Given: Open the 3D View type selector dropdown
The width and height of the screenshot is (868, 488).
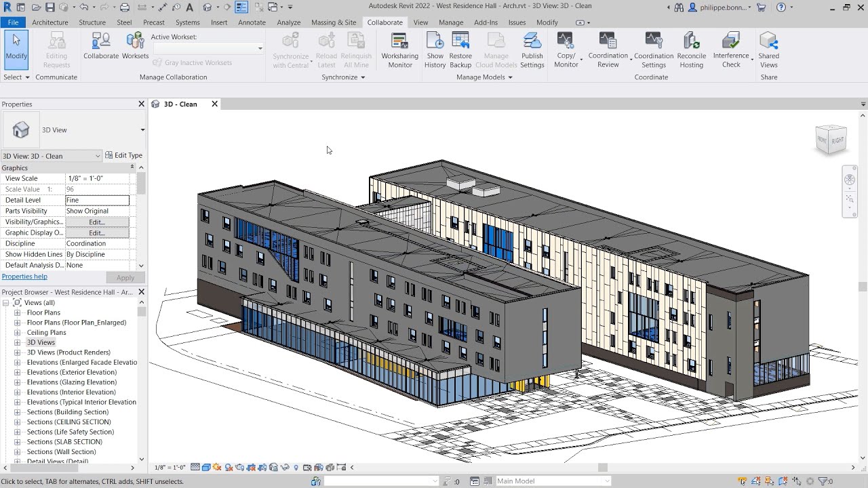Looking at the screenshot, I should point(142,130).
